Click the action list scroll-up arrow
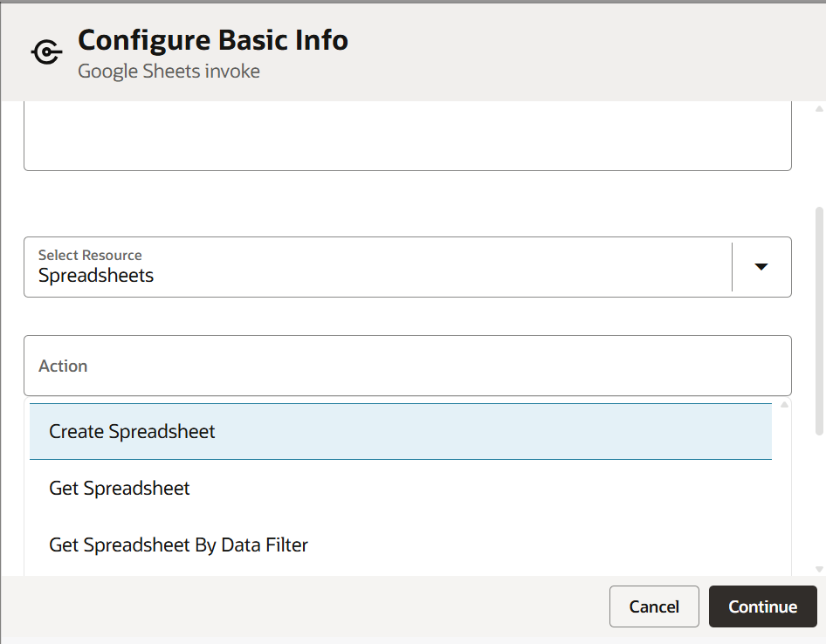 [784, 405]
